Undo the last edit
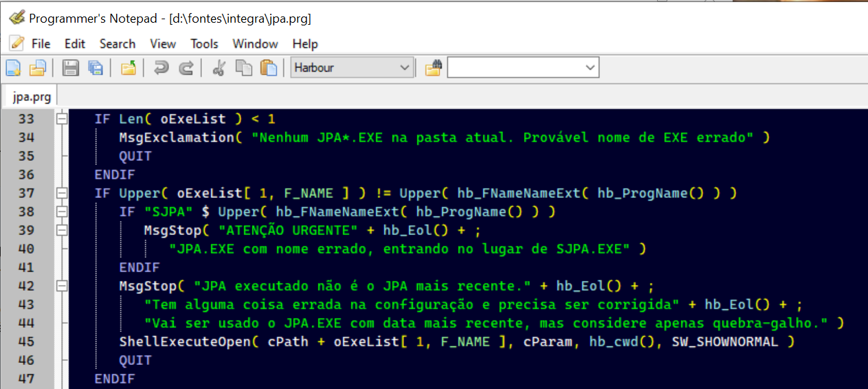This screenshot has width=868, height=389. click(x=162, y=67)
